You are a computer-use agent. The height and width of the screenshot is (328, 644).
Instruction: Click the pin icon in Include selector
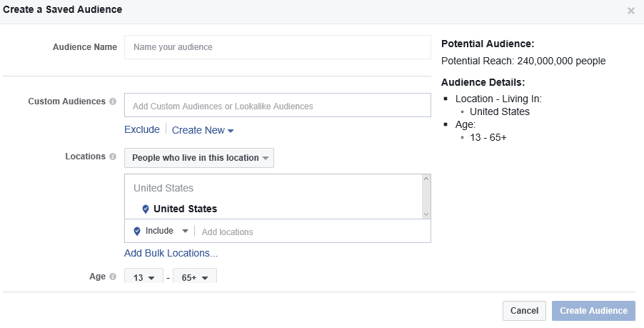137,232
